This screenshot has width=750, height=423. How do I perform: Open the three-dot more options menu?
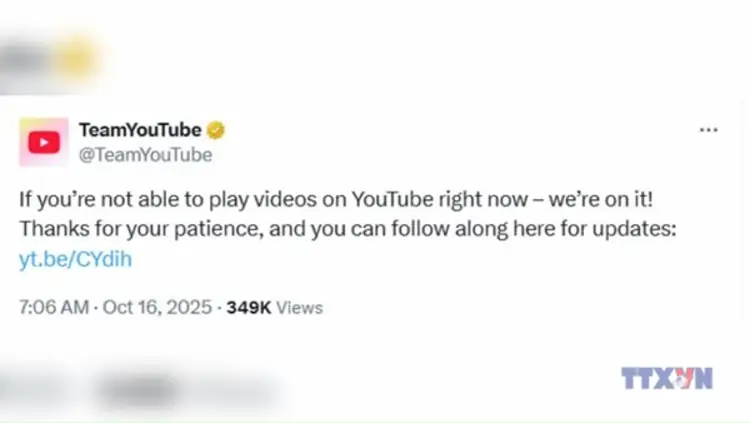click(x=708, y=130)
